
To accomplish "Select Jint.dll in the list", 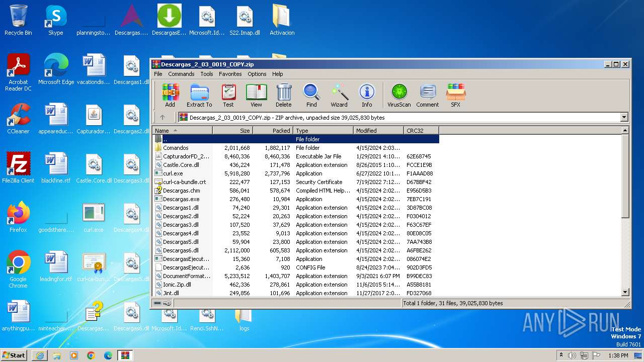I will [x=296, y=293].
